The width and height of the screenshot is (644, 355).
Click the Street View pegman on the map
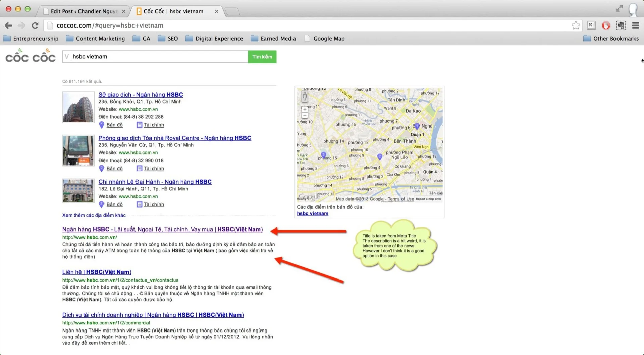305,97
